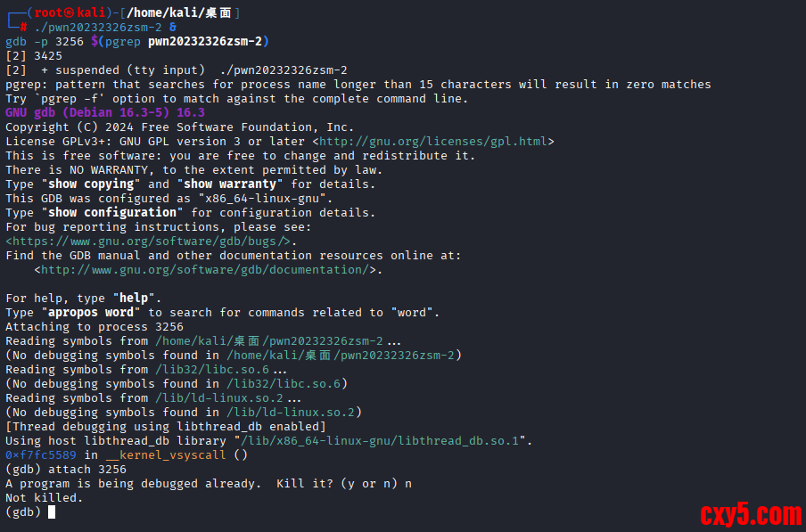This screenshot has width=806, height=532.
Task: Open the GDB bugs reporting URL
Action: click(150, 241)
